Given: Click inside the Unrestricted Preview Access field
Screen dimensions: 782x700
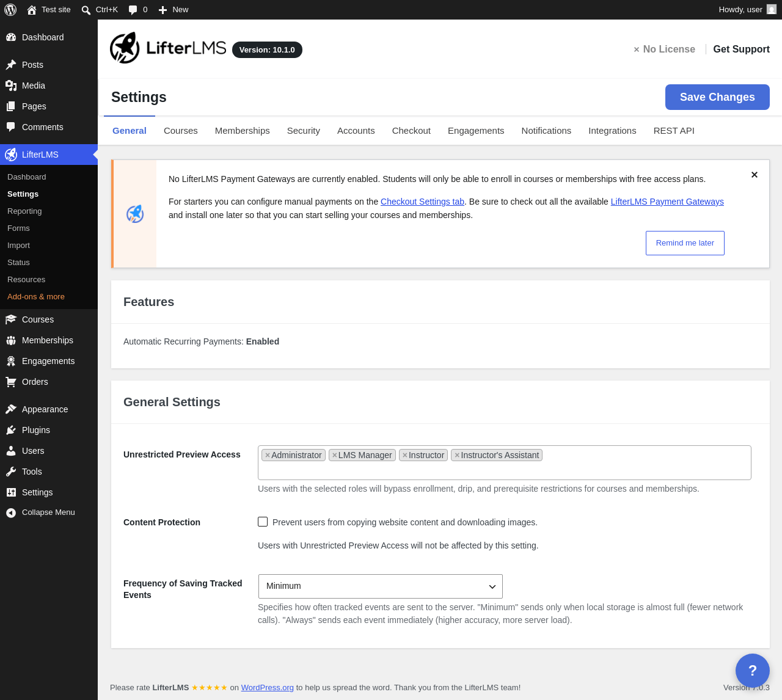Looking at the screenshot, I should pos(505,463).
